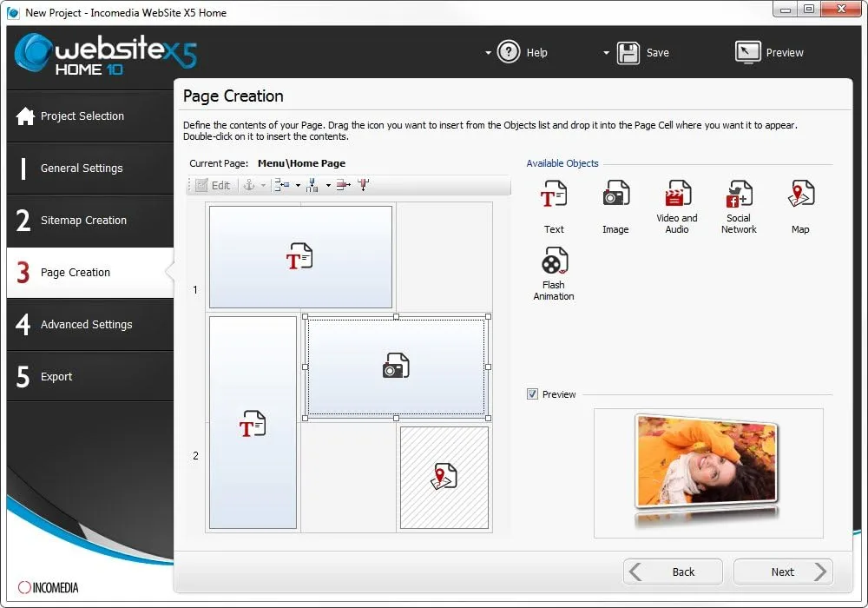Click the Next button
868x608 pixels.
pos(782,572)
